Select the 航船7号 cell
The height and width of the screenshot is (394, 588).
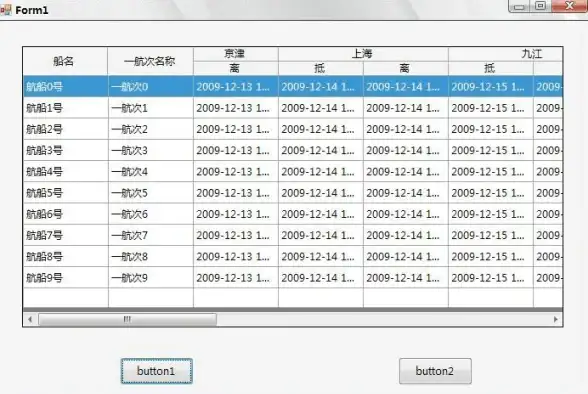(x=66, y=235)
